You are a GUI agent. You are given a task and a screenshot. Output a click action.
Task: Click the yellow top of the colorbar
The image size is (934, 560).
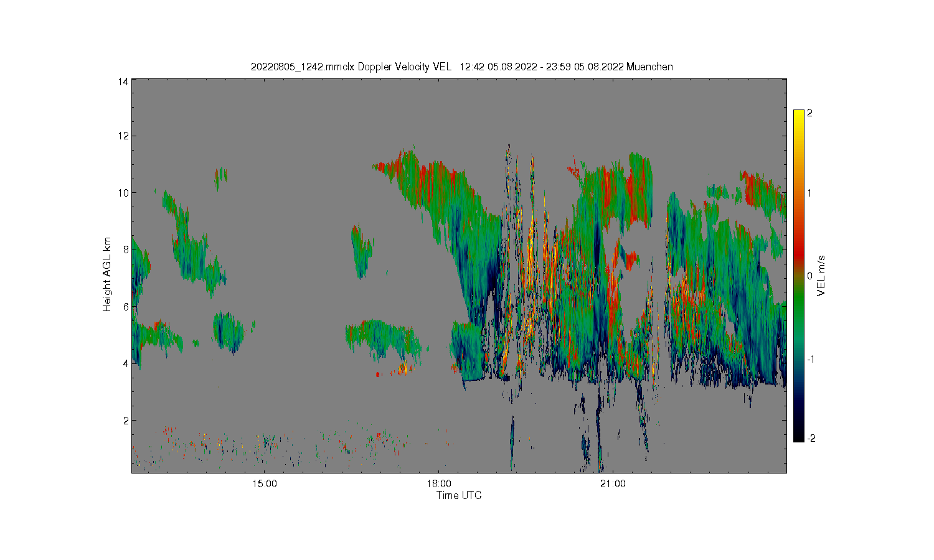799,115
